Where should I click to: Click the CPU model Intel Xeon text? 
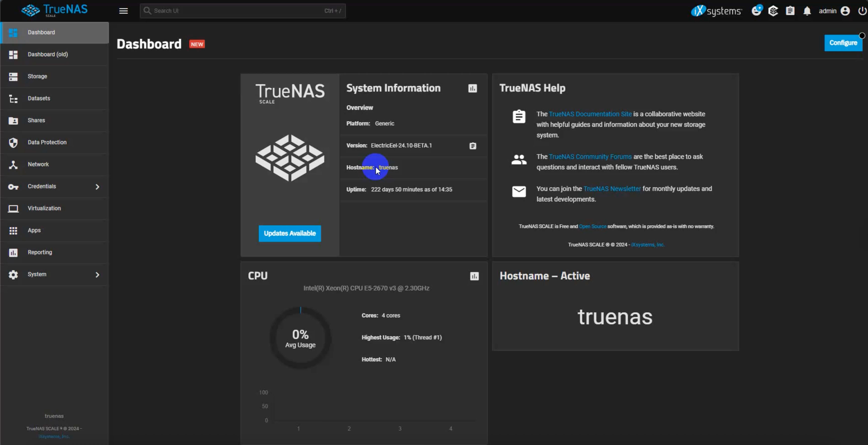[x=366, y=288]
